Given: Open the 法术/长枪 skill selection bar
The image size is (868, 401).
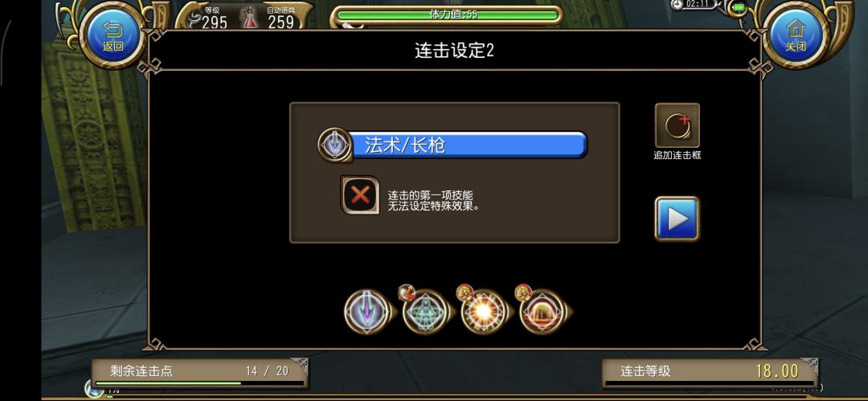Looking at the screenshot, I should [468, 145].
